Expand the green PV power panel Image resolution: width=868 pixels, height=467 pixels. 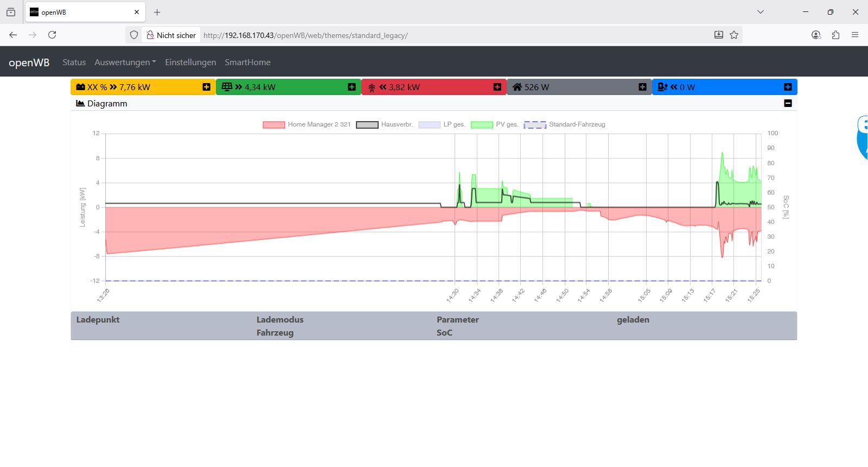[x=352, y=87]
